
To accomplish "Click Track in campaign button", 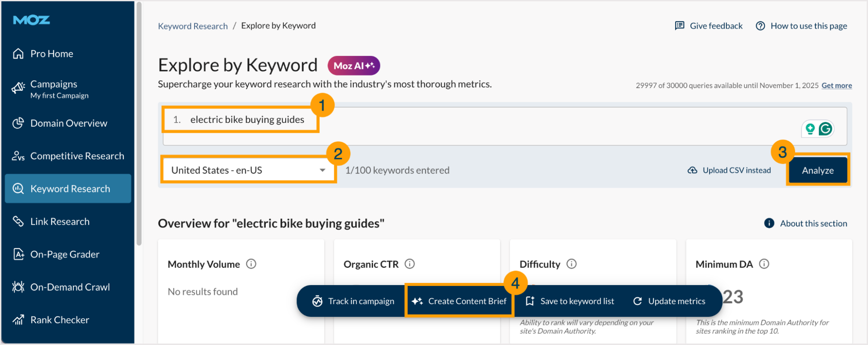I will pos(353,301).
